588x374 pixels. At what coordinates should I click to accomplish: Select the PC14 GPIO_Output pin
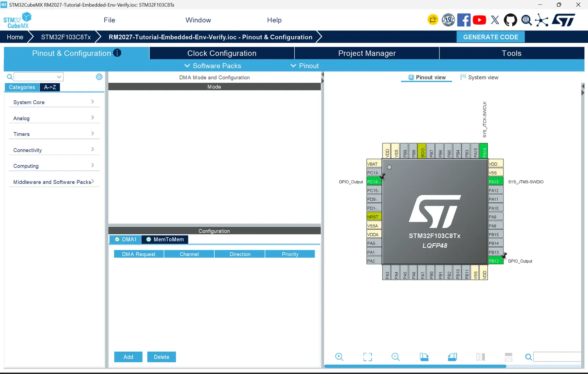pos(374,181)
